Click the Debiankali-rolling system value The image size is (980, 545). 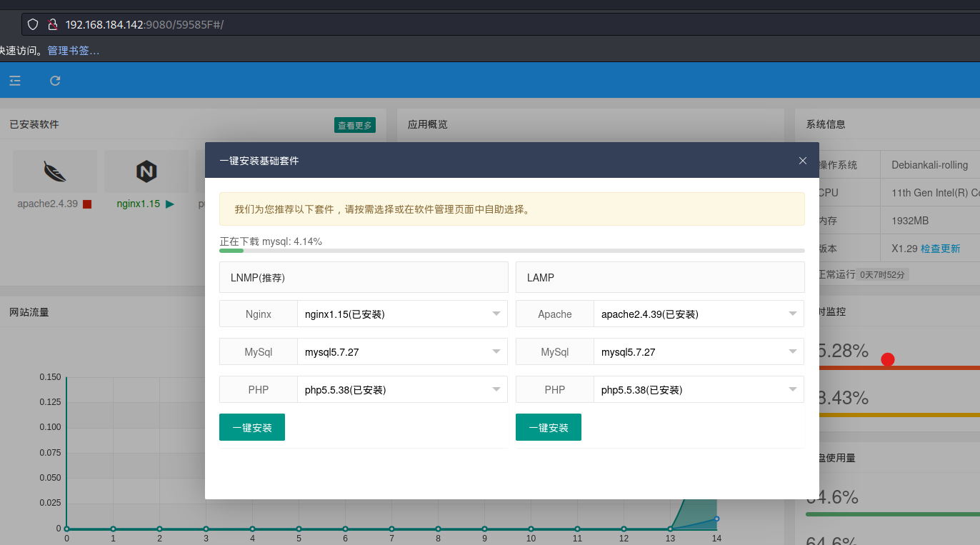tap(930, 165)
